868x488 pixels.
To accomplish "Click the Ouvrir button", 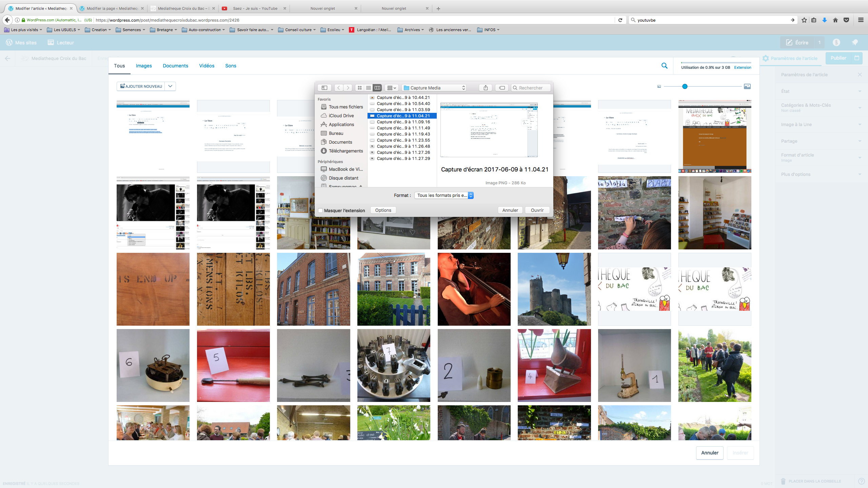I will (537, 210).
